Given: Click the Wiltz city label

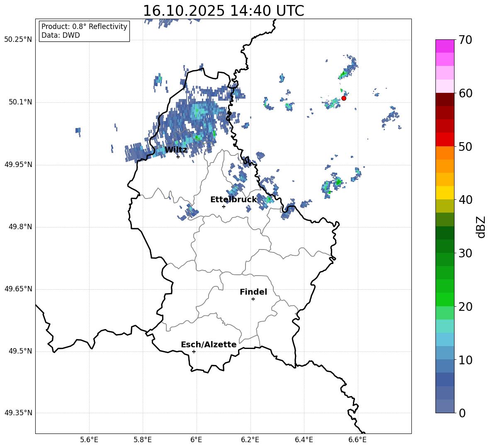Looking at the screenshot, I should [x=176, y=150].
